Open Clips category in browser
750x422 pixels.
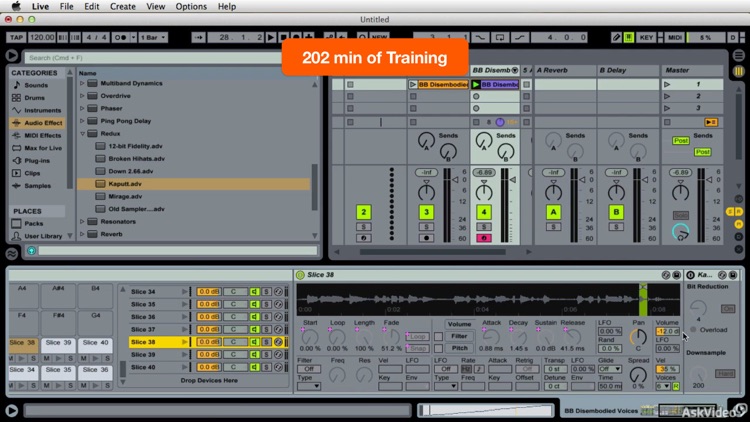coord(32,173)
